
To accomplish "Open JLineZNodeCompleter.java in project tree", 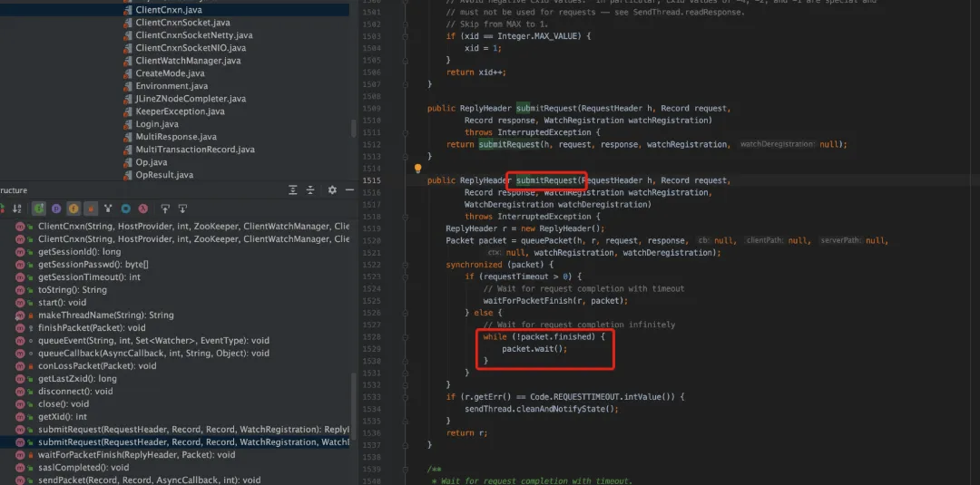I will (x=191, y=99).
